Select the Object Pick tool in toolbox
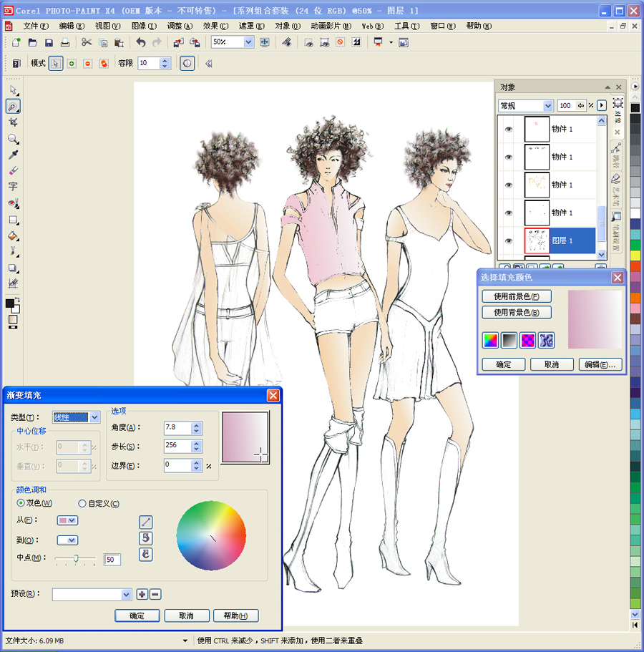The image size is (644, 652). point(14,89)
